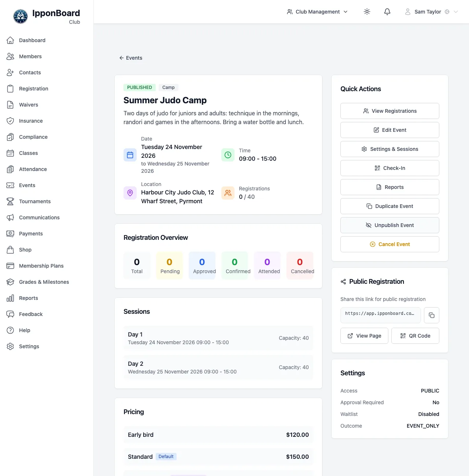Screen dimensions: 469x476
Task: Copy the public registration link
Action: (432, 315)
